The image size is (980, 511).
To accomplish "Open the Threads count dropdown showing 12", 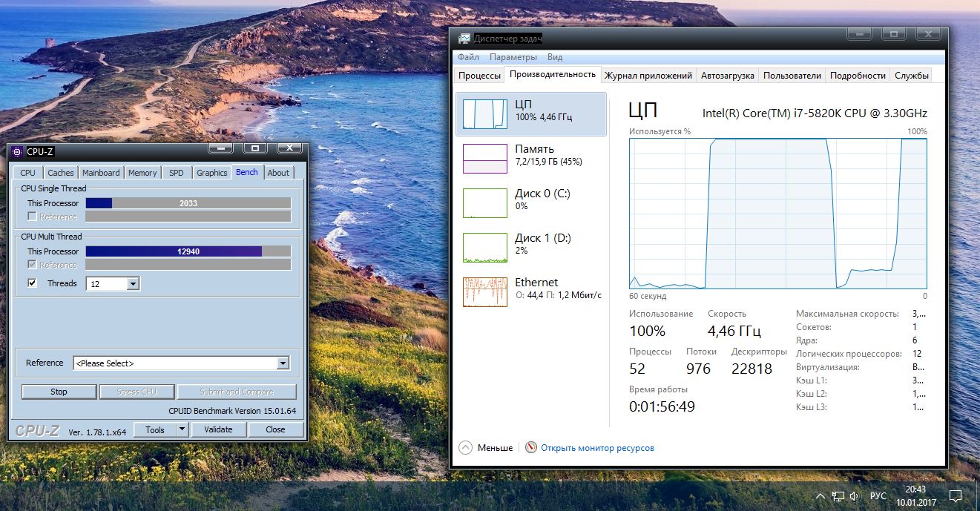I will (133, 283).
